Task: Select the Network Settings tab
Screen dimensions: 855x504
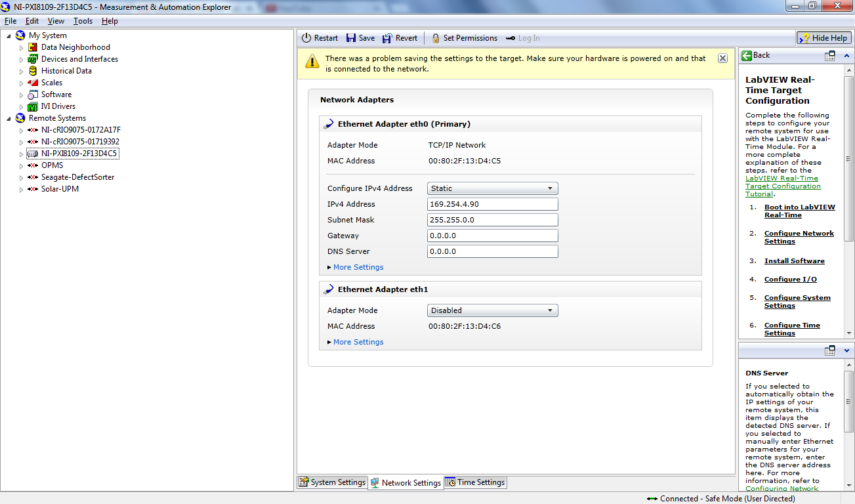Action: [406, 482]
